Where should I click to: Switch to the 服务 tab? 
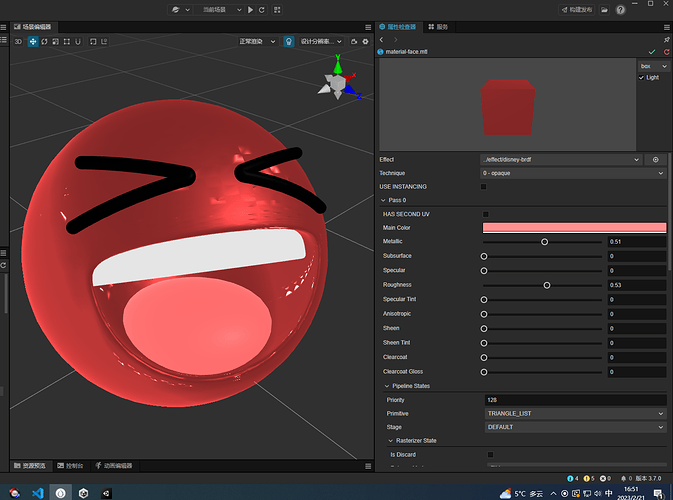point(438,27)
